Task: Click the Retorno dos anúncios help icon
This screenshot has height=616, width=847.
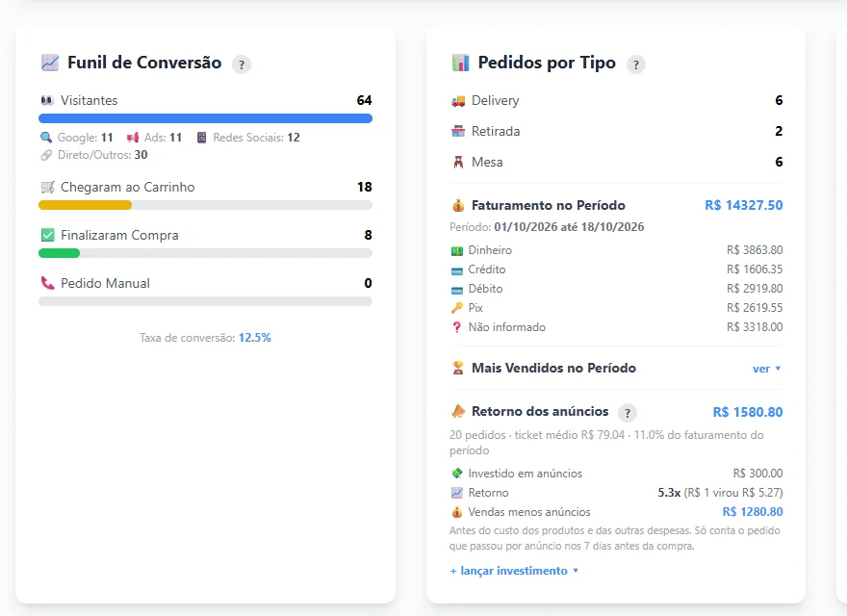Action: [628, 413]
